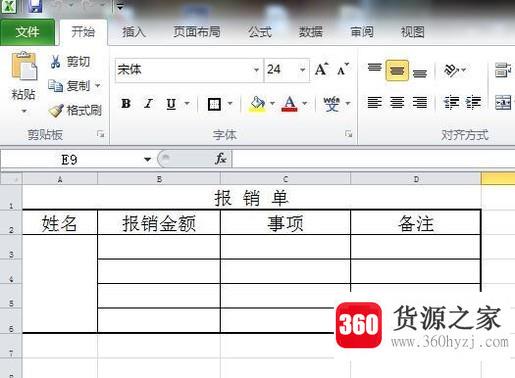Screen dimensions: 515x378
Task: Click the Excel application icon
Action: click(x=8, y=6)
